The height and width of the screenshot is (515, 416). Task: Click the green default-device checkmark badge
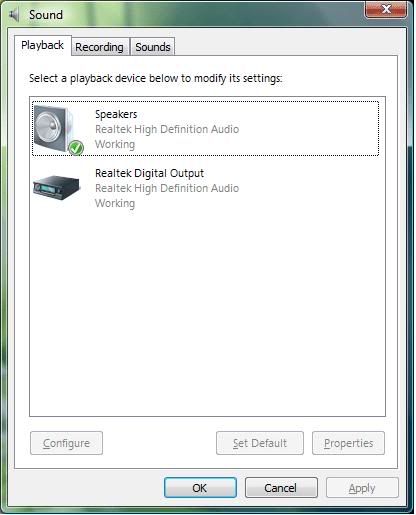coord(76,148)
